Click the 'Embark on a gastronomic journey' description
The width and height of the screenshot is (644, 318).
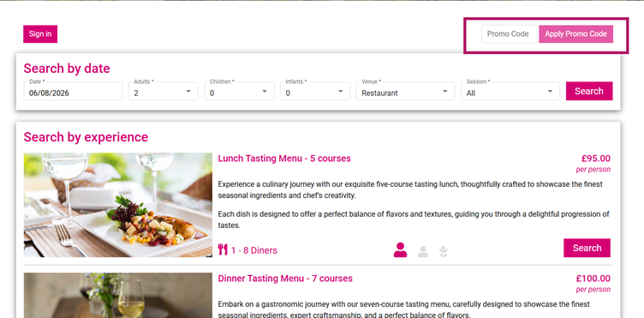(x=404, y=309)
